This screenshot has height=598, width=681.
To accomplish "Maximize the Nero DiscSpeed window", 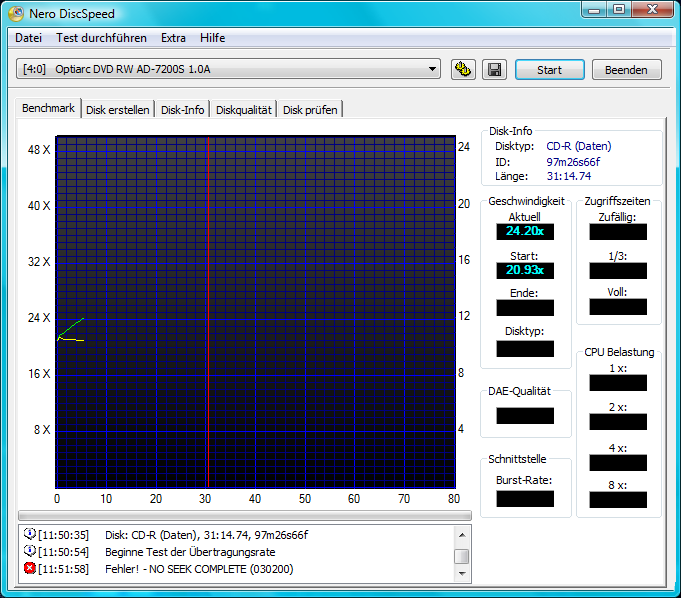I will coord(619,10).
